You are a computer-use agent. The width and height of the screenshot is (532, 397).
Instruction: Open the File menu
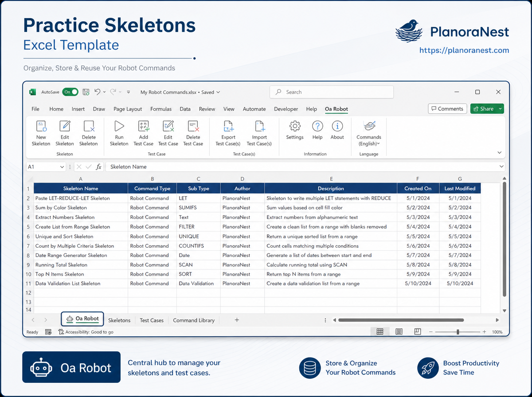[35, 109]
